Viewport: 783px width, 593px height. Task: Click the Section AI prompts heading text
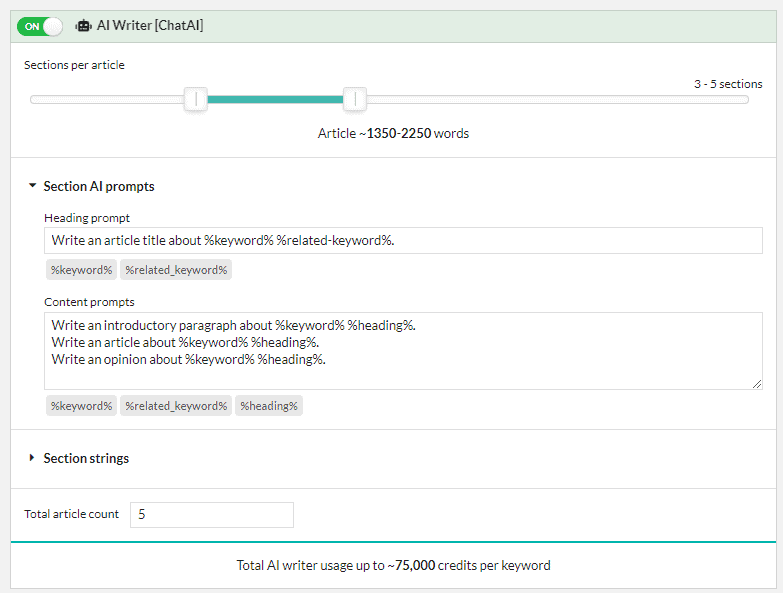pos(99,186)
